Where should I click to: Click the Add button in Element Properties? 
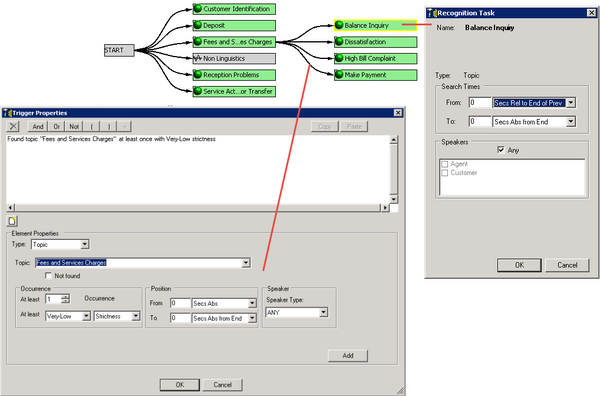pos(348,355)
